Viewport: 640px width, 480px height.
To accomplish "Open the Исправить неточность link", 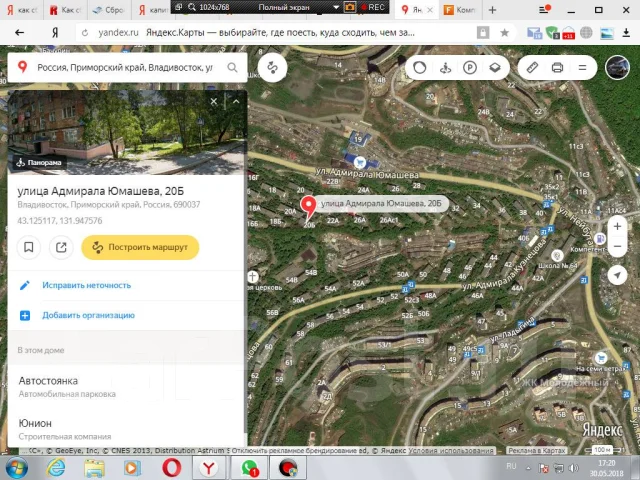I will 87,285.
